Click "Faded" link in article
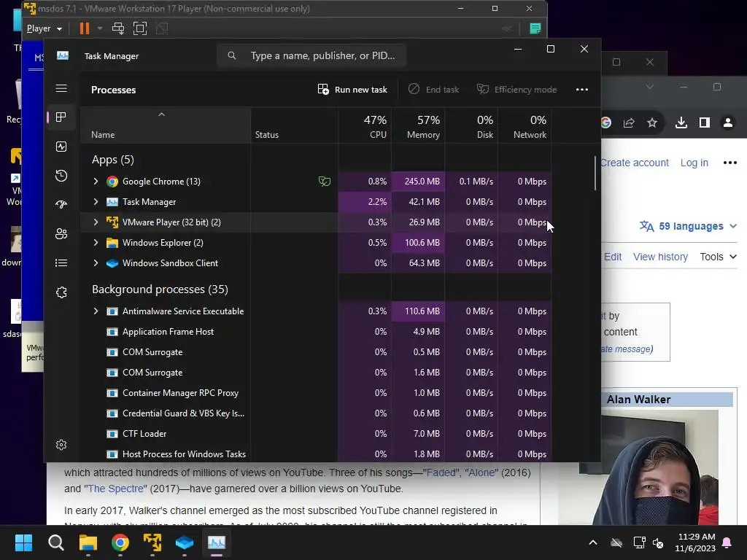Viewport: 747px width, 560px height. point(441,472)
